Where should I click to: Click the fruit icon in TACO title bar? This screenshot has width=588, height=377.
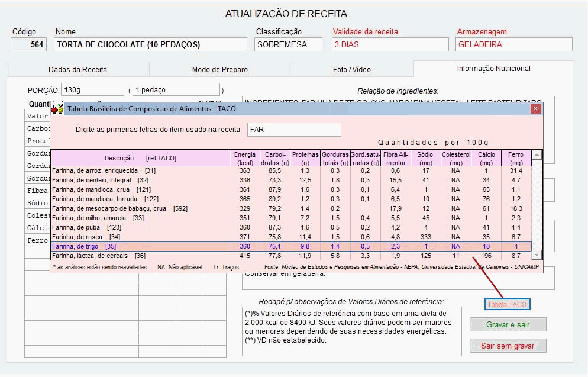point(57,109)
